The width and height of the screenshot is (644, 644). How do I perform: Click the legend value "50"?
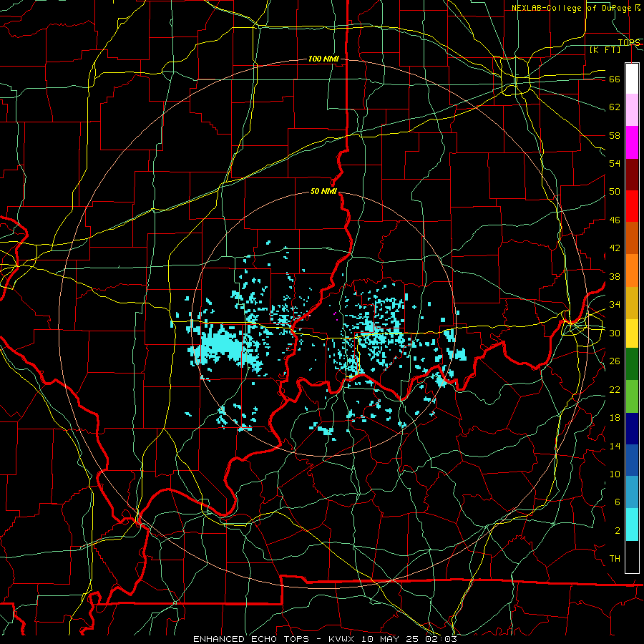click(x=615, y=192)
